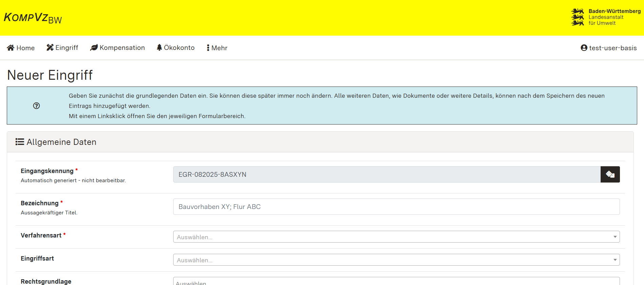Click the Allgemeine Daten list icon

(x=20, y=142)
